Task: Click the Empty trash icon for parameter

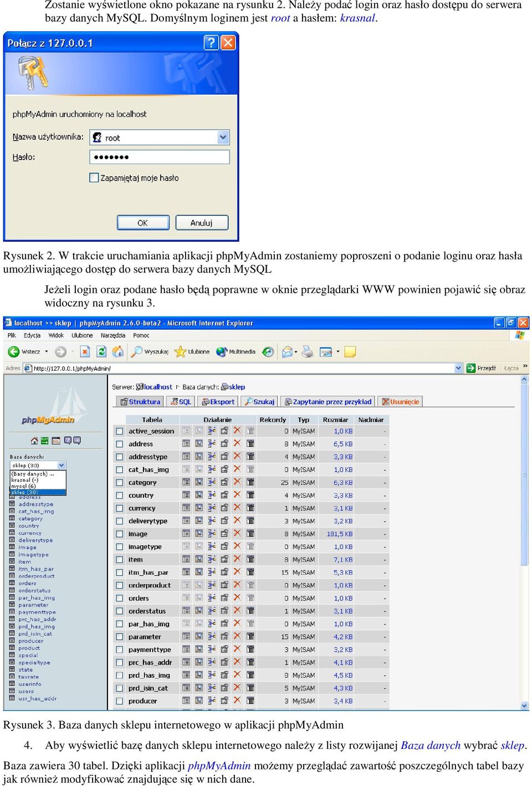Action: 250,636
